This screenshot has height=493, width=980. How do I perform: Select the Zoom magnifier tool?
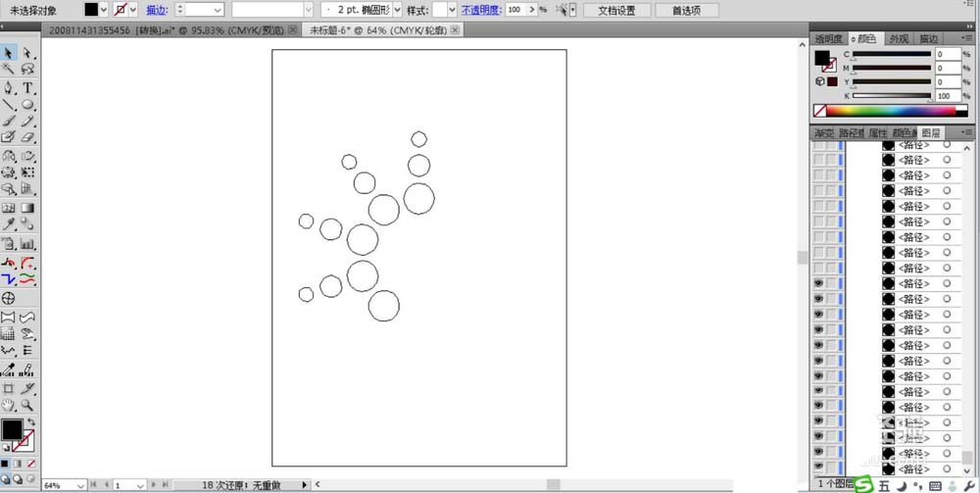point(27,405)
